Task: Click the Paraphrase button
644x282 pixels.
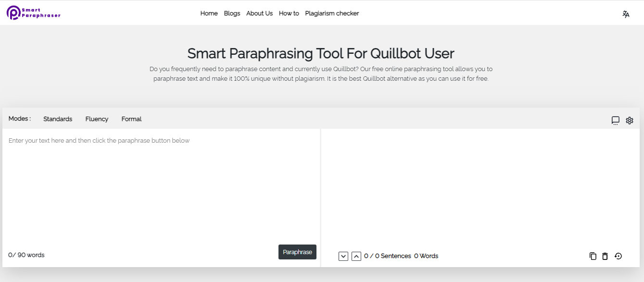Action: pyautogui.click(x=297, y=252)
